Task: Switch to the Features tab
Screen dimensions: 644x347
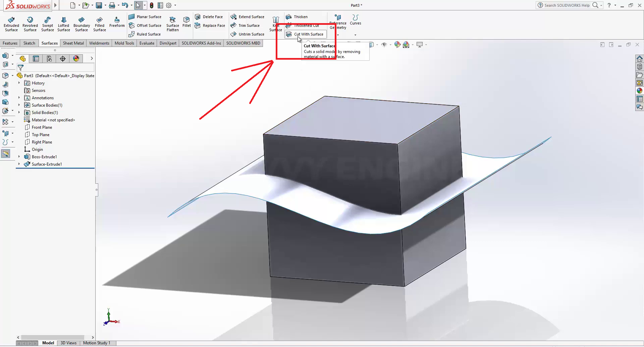Action: [x=10, y=43]
